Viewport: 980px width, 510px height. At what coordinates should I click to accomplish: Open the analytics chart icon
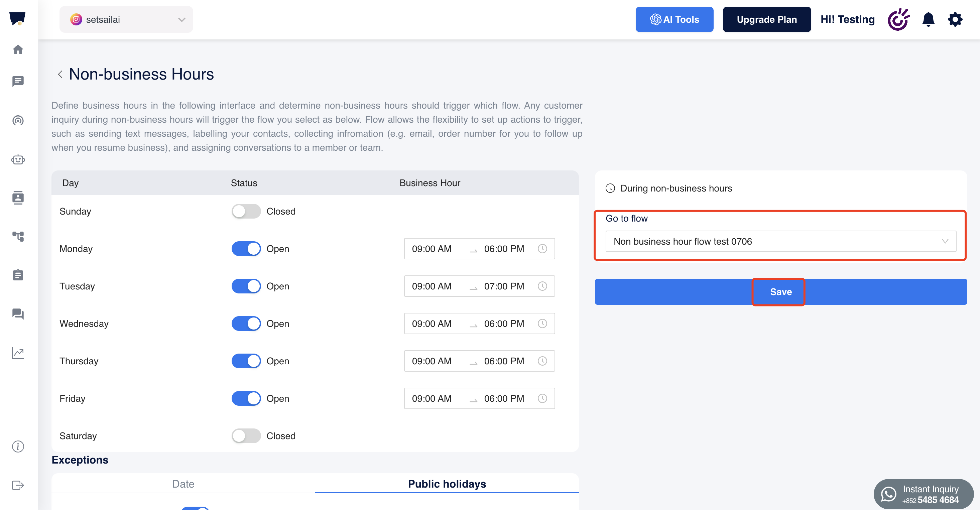click(x=18, y=353)
